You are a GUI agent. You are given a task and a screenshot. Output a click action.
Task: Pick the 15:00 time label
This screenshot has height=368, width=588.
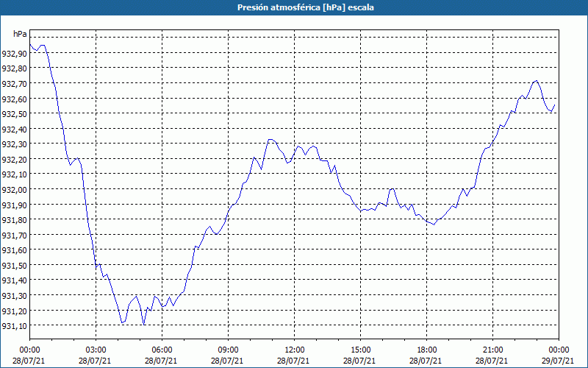[x=360, y=350]
